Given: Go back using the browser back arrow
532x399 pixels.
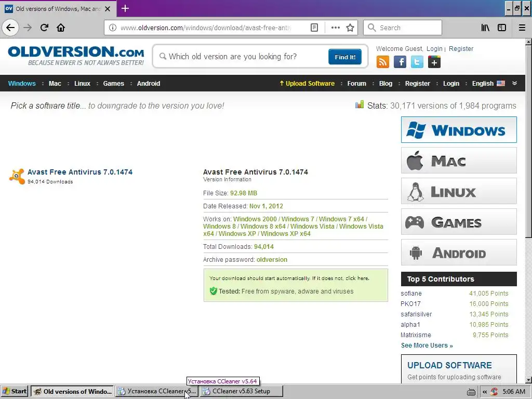Looking at the screenshot, I should 10,28.
